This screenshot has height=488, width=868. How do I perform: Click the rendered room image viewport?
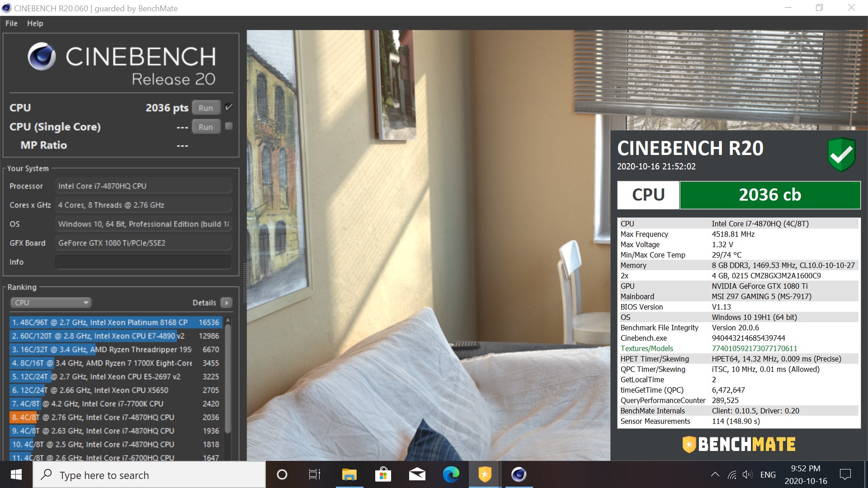[428, 245]
